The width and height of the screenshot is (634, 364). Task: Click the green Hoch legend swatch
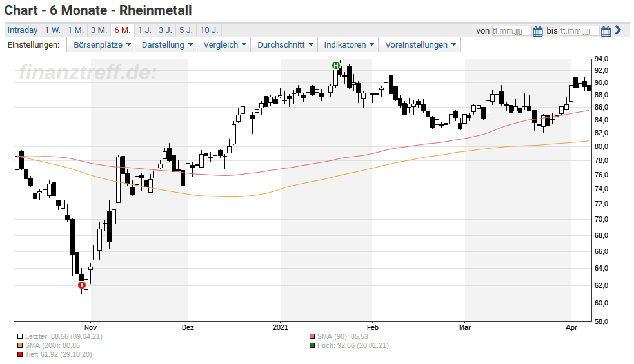(312, 346)
